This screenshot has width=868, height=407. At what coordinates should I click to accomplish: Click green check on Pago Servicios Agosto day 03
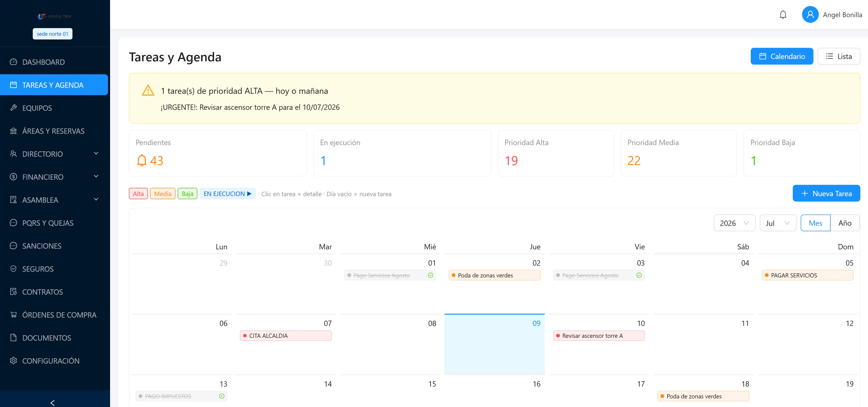pos(639,275)
